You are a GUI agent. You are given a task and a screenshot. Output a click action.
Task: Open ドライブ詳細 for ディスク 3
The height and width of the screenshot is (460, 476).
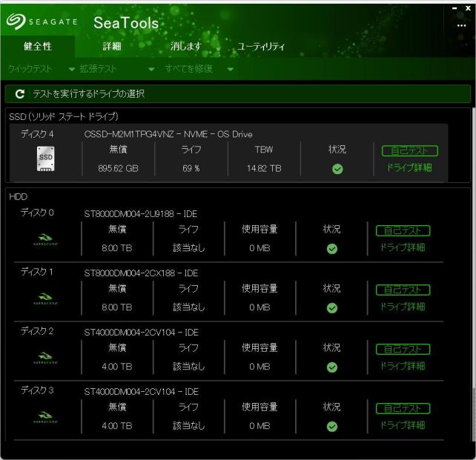[x=403, y=425]
